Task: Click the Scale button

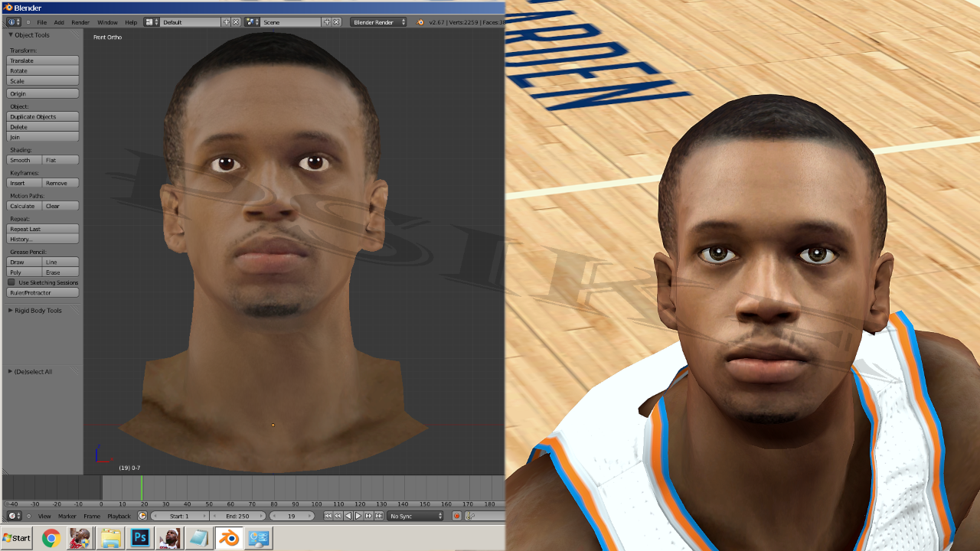Action: (x=43, y=80)
